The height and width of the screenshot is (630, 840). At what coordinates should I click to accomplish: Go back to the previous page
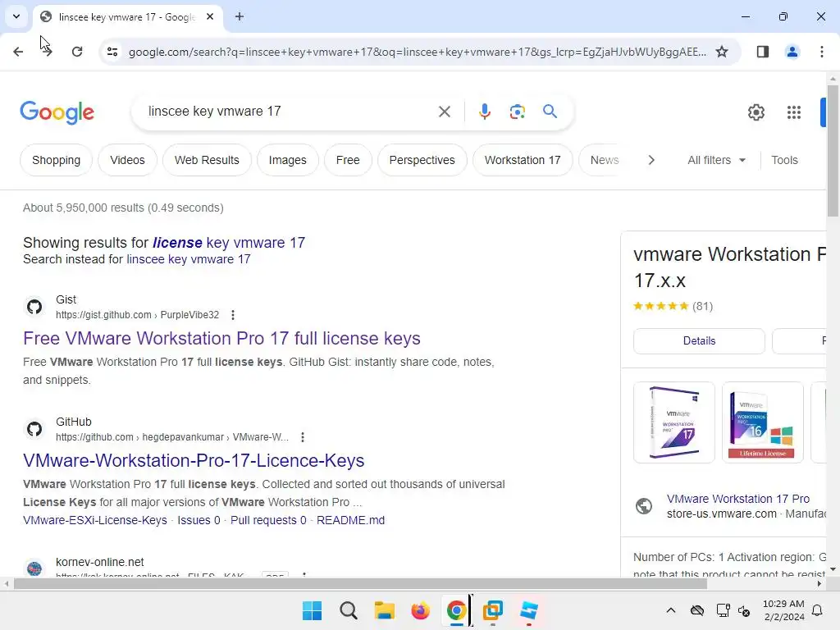(x=18, y=52)
